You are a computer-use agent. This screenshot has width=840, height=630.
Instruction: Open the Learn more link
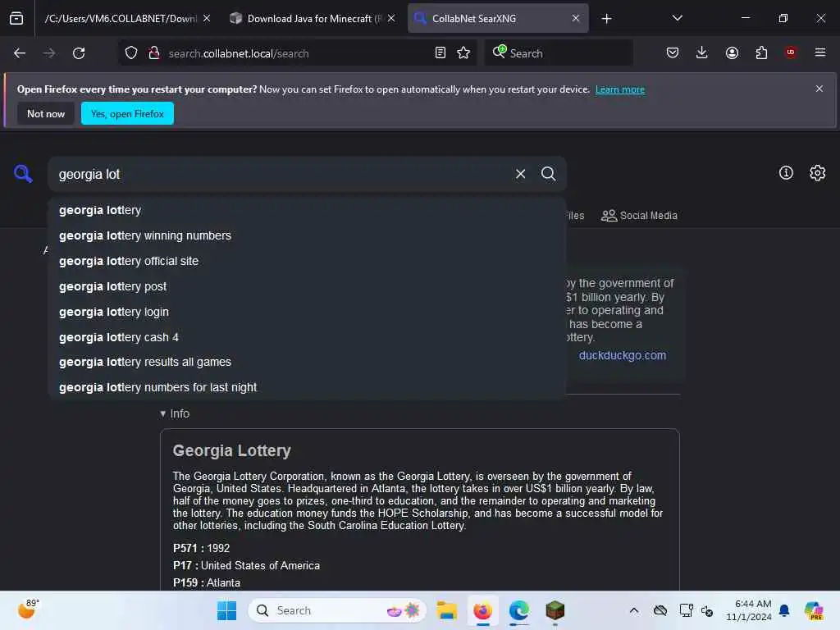pyautogui.click(x=620, y=89)
